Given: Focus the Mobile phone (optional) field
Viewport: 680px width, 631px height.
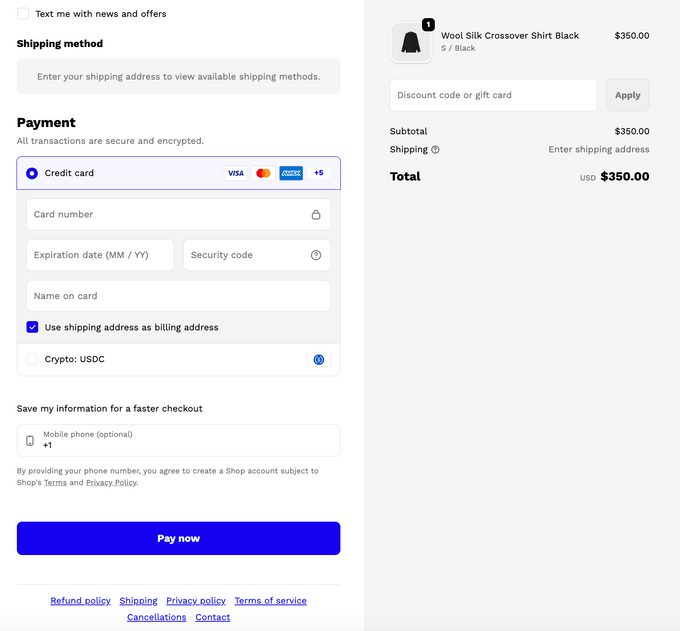Looking at the screenshot, I should click(178, 441).
